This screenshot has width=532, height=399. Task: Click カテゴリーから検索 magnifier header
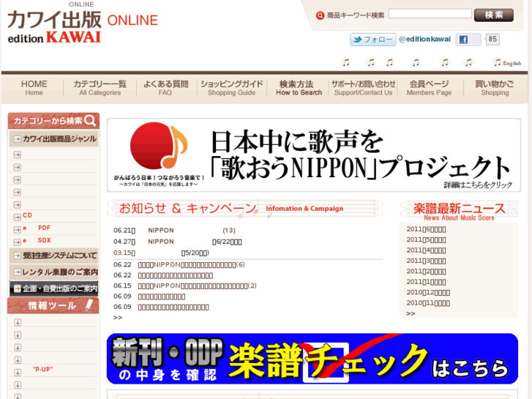[53, 121]
